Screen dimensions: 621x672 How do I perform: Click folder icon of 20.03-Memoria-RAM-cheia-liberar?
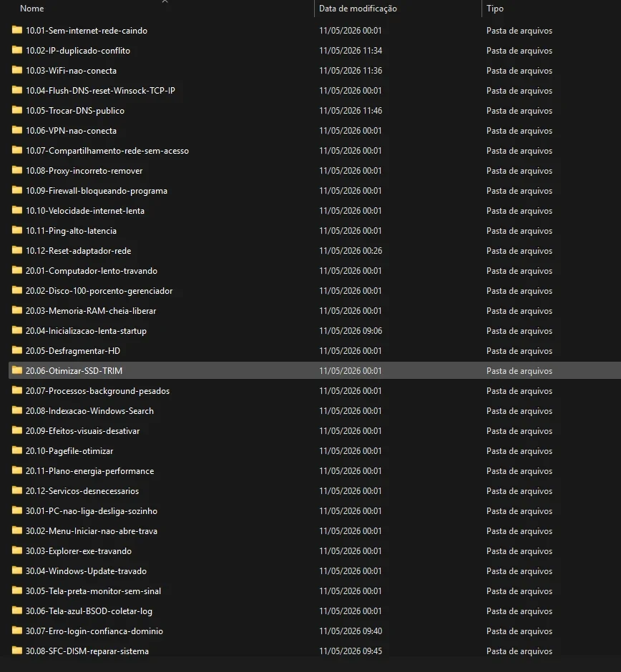17,310
